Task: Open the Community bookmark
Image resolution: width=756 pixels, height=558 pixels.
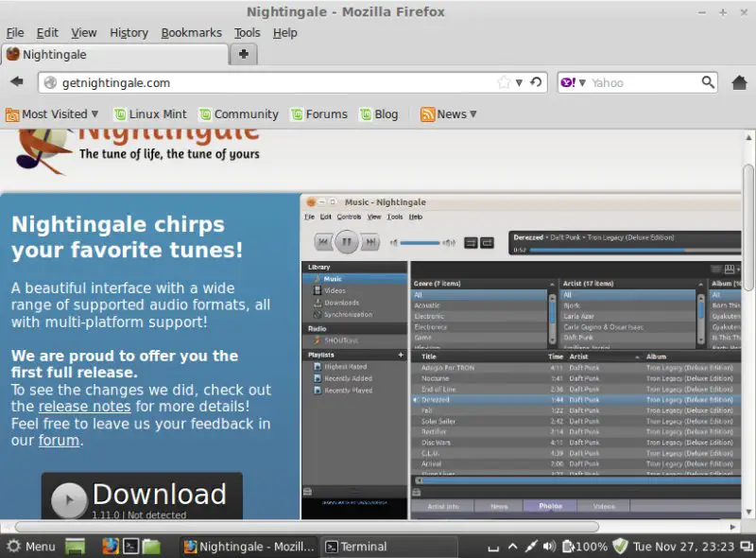Action: (239, 114)
